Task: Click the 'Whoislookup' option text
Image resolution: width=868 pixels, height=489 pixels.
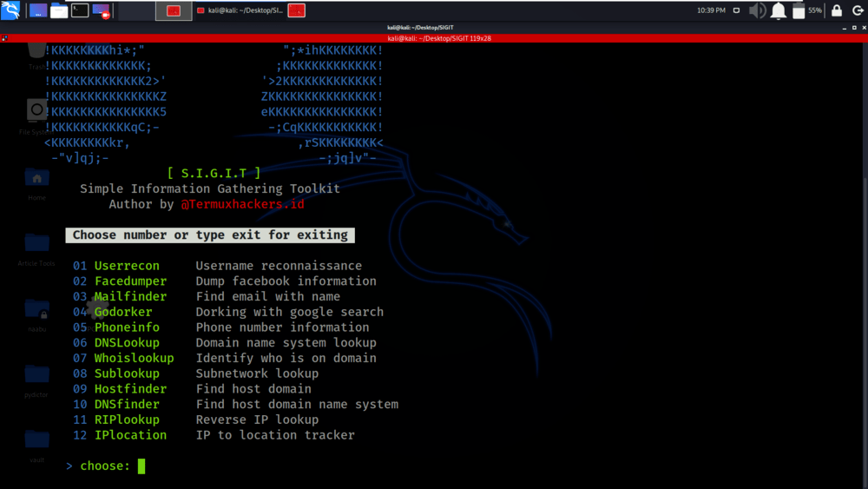Action: click(x=134, y=359)
